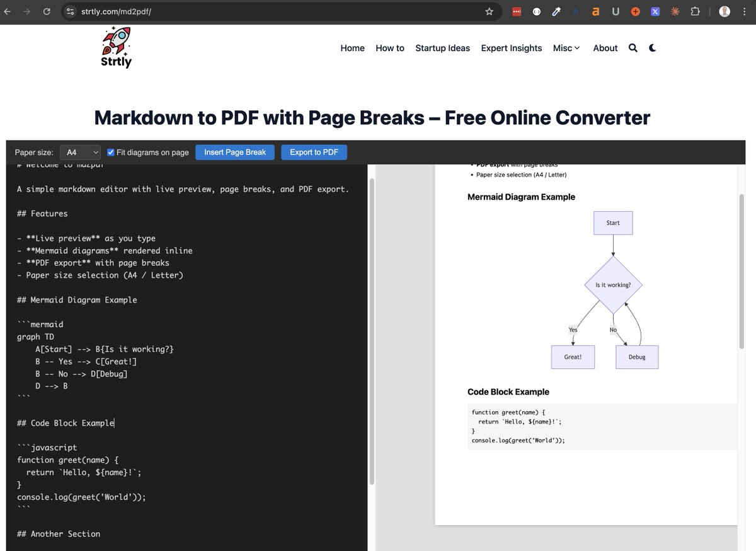Open the orange plus circle extension
756x551 pixels.
click(636, 11)
